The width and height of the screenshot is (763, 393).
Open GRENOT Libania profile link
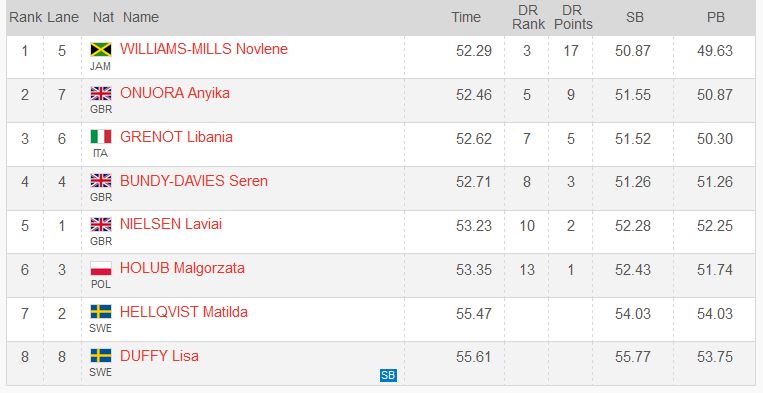coord(176,137)
